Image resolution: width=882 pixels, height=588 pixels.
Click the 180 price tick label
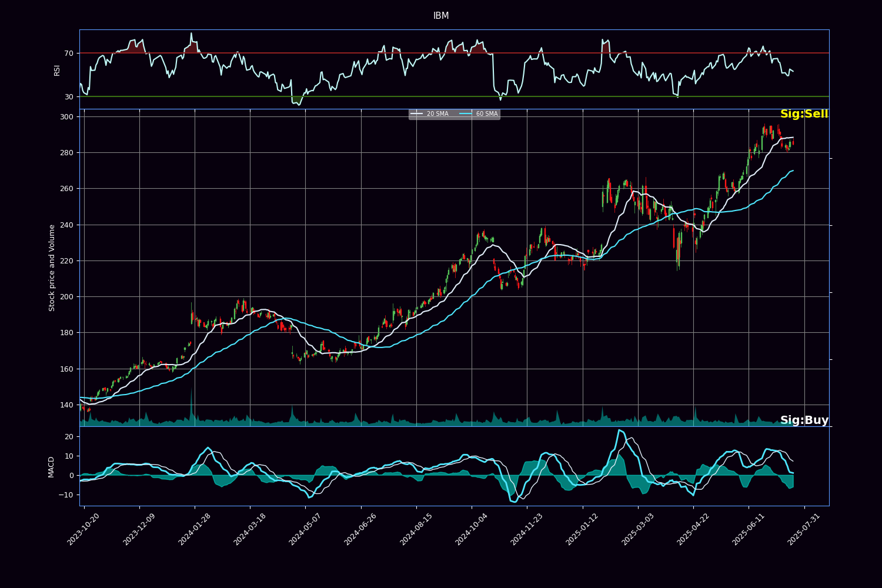tap(66, 333)
